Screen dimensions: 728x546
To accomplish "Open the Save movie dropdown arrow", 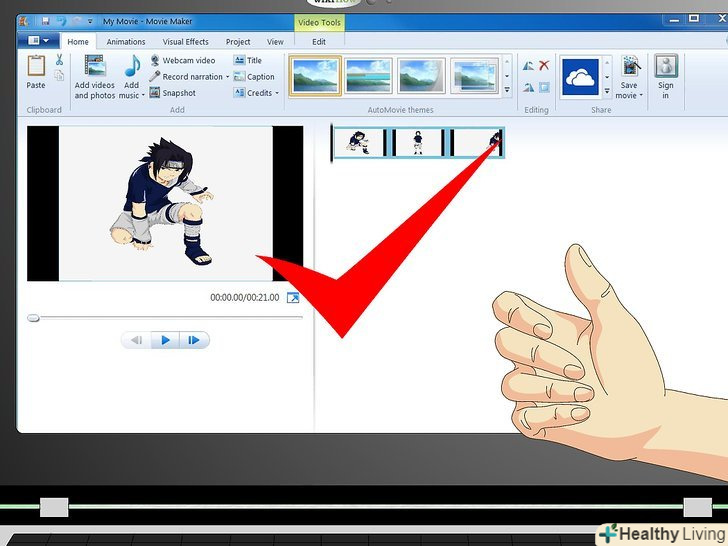I will coord(641,96).
